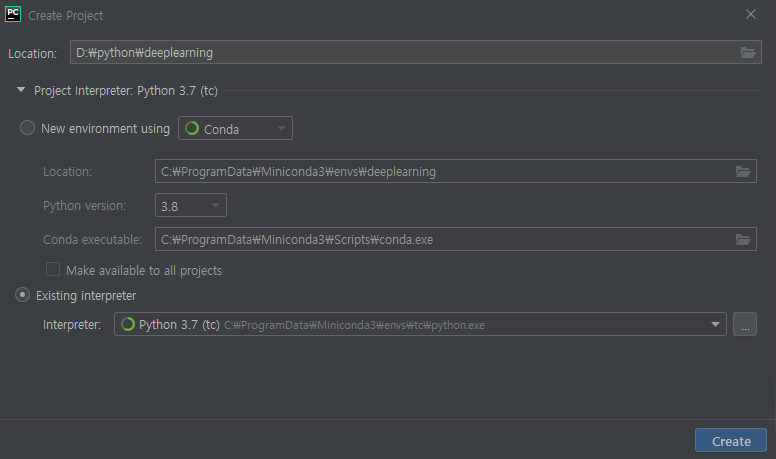Browse folder for project Location field
Image resolution: width=776 pixels, height=459 pixels.
pyautogui.click(x=747, y=52)
